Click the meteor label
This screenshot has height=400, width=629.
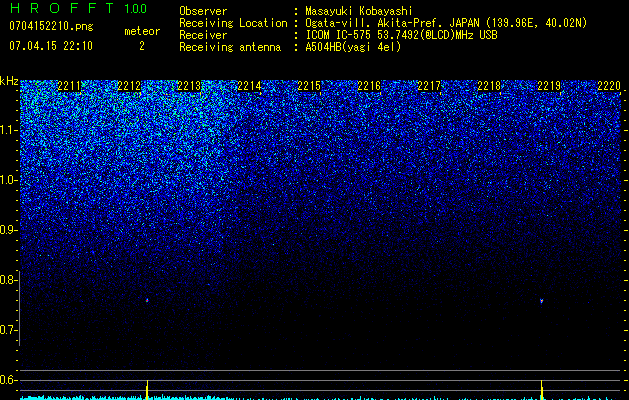click(142, 31)
